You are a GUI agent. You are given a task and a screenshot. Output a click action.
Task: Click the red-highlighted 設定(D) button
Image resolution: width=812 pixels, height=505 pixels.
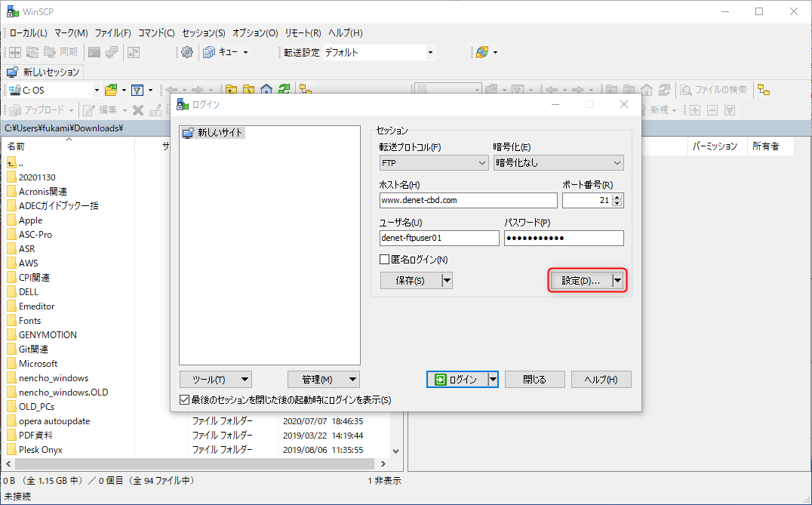point(582,280)
